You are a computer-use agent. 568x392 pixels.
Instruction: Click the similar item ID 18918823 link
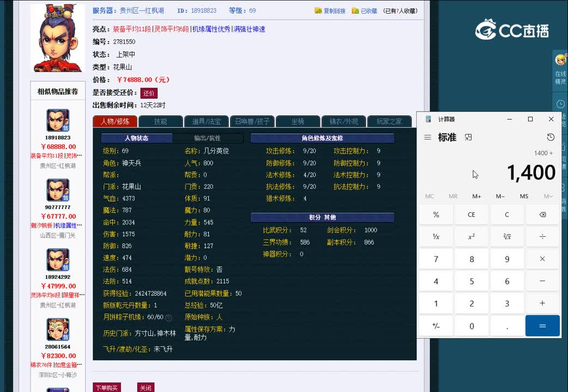(x=58, y=138)
